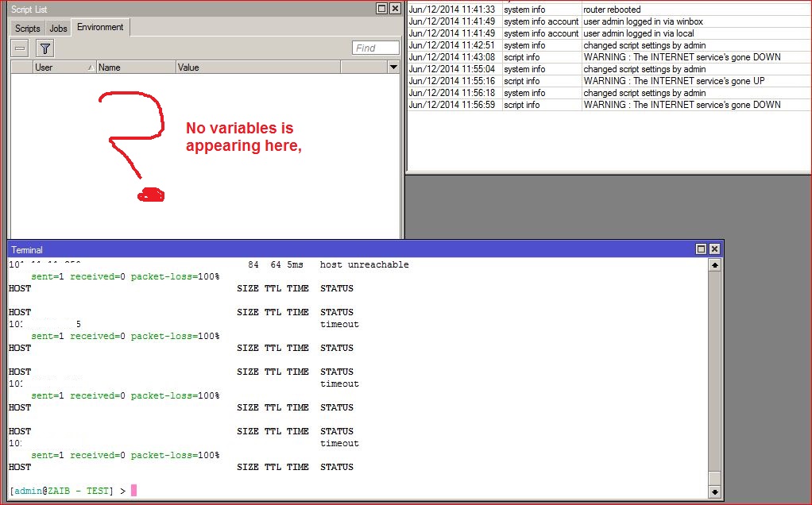Switch to the Scripts tab
Viewport: 812px width, 505px height.
tap(28, 29)
